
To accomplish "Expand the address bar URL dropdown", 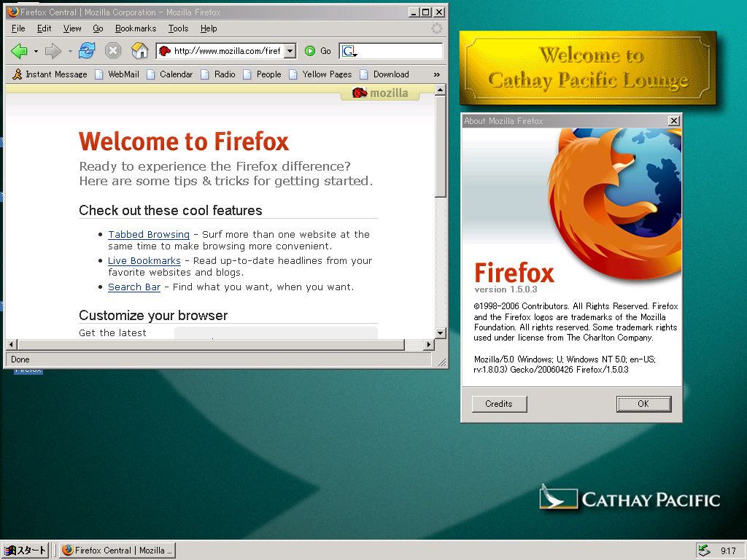I will coord(290,51).
